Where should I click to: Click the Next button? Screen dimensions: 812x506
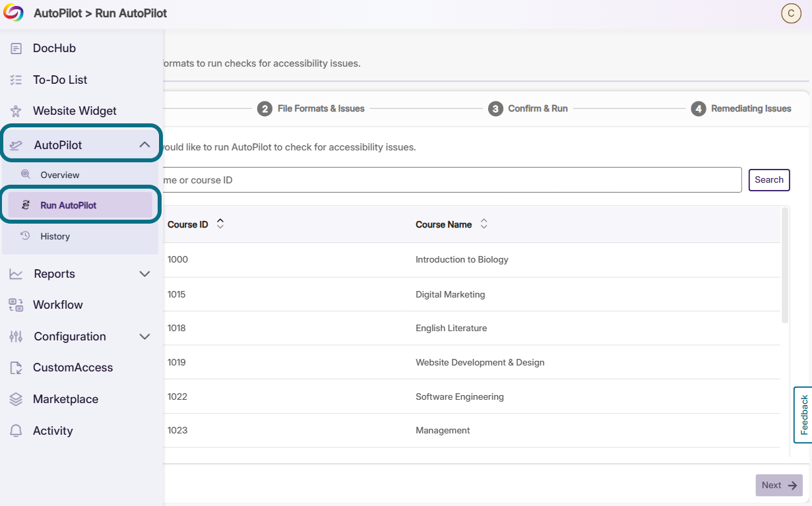(779, 485)
